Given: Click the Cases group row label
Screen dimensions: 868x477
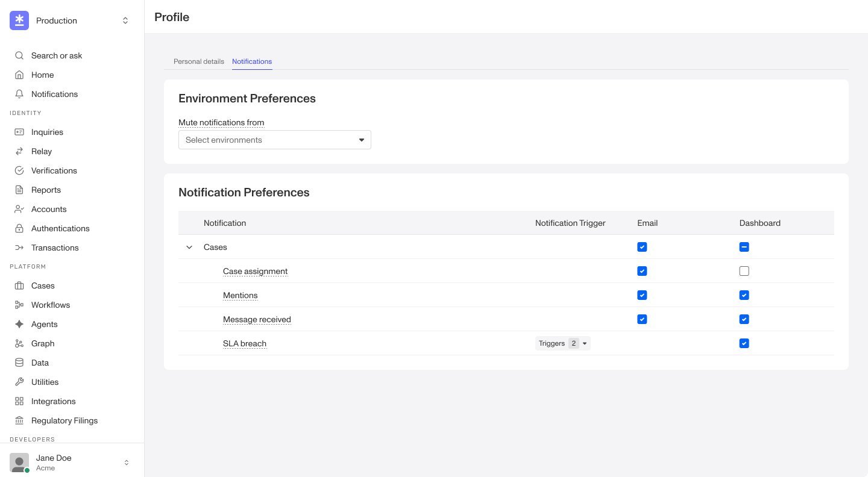Looking at the screenshot, I should click(215, 247).
